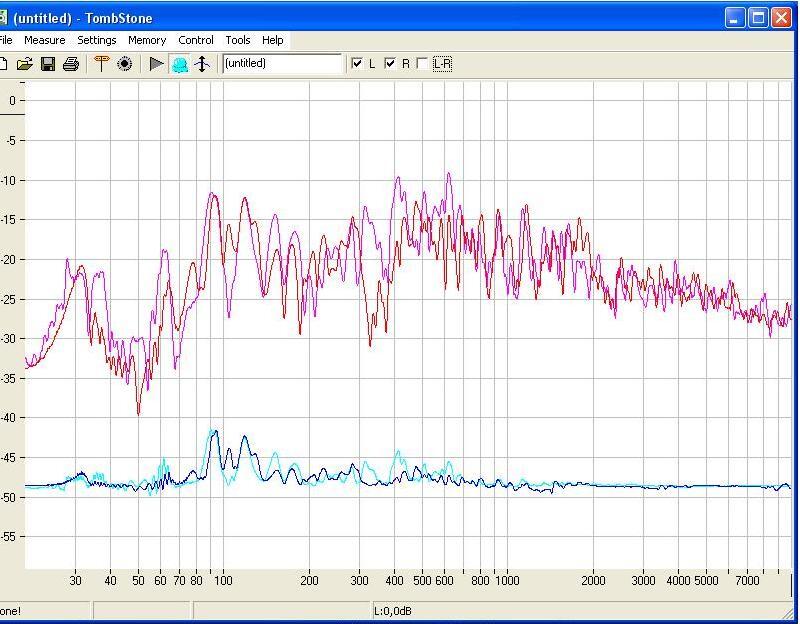Open the Memory menu
800x624 pixels.
[147, 40]
